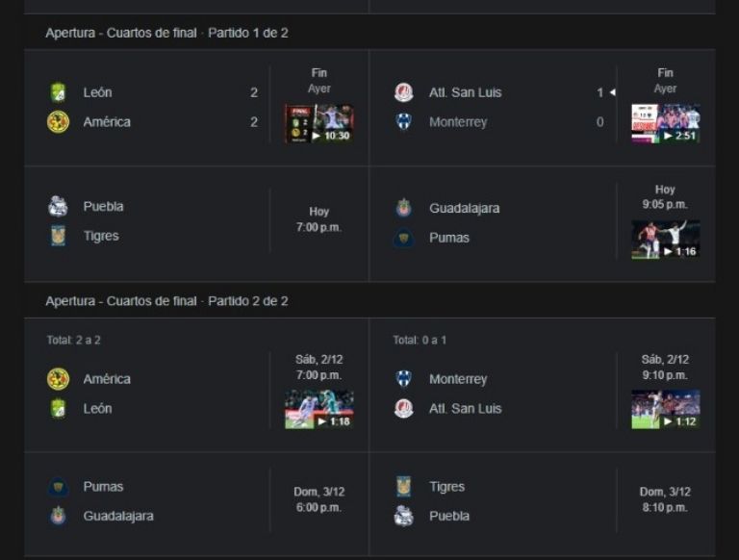739x560 pixels.
Task: Click the América crest beside the 2-2 score
Action: click(59, 122)
